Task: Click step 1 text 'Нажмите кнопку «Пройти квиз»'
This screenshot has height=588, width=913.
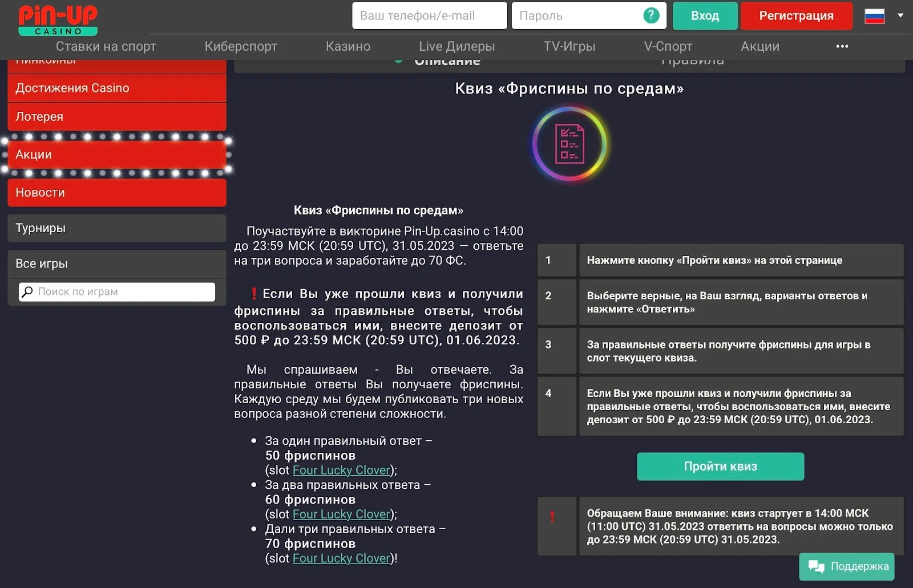Action: pyautogui.click(x=714, y=260)
